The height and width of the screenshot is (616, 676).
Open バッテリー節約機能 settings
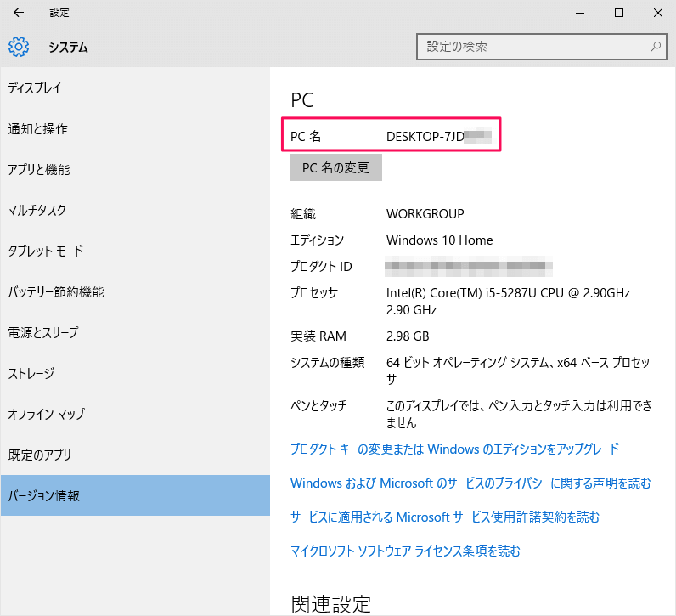(56, 292)
